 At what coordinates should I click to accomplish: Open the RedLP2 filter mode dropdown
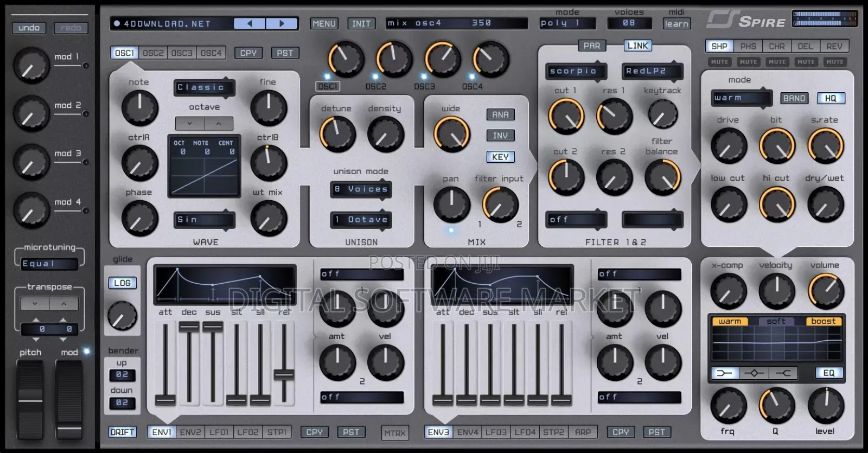(x=652, y=71)
